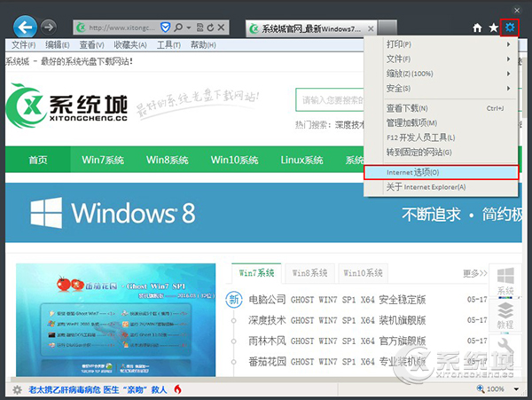Go to the Home page icon

tap(477, 27)
